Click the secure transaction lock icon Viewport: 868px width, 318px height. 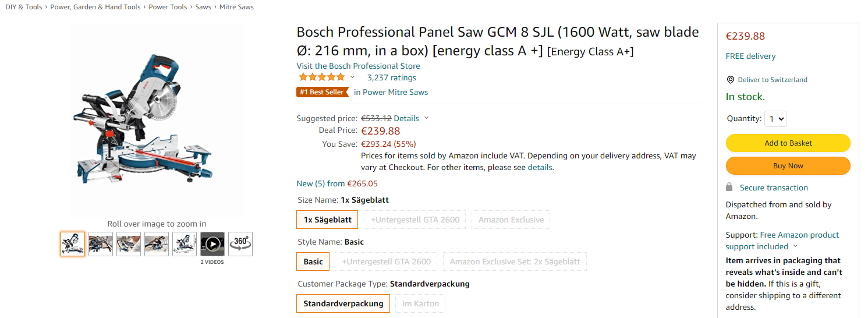coord(729,188)
